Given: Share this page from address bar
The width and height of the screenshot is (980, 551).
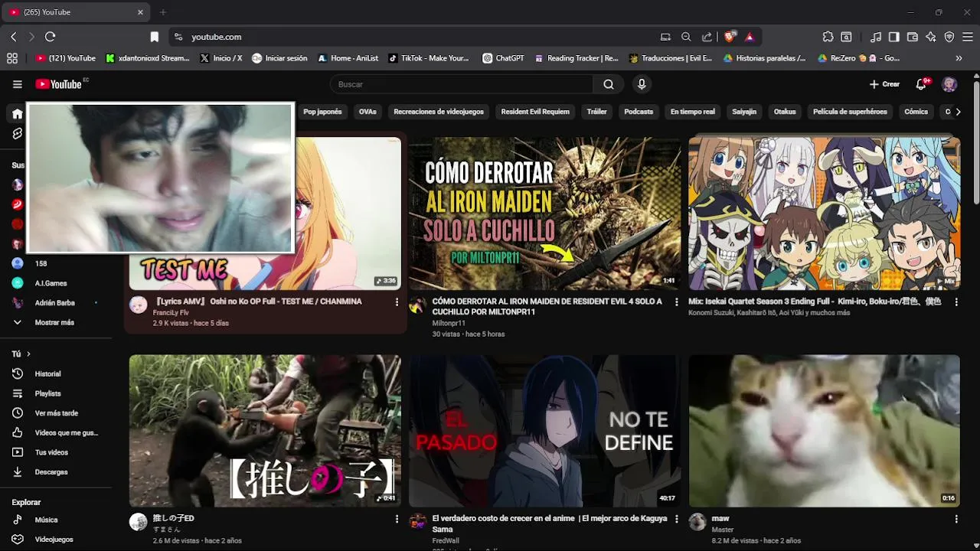Looking at the screenshot, I should point(707,37).
